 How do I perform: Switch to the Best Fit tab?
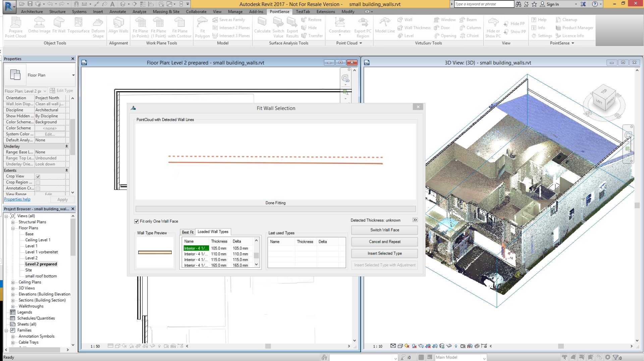(187, 232)
